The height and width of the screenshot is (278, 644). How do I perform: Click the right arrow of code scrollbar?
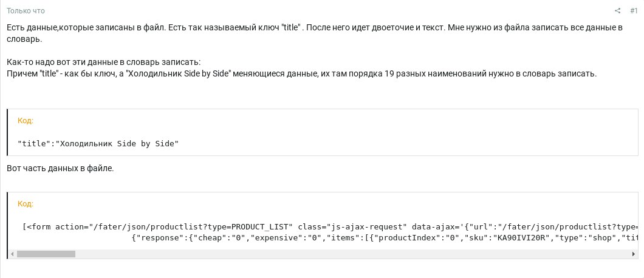(633, 254)
